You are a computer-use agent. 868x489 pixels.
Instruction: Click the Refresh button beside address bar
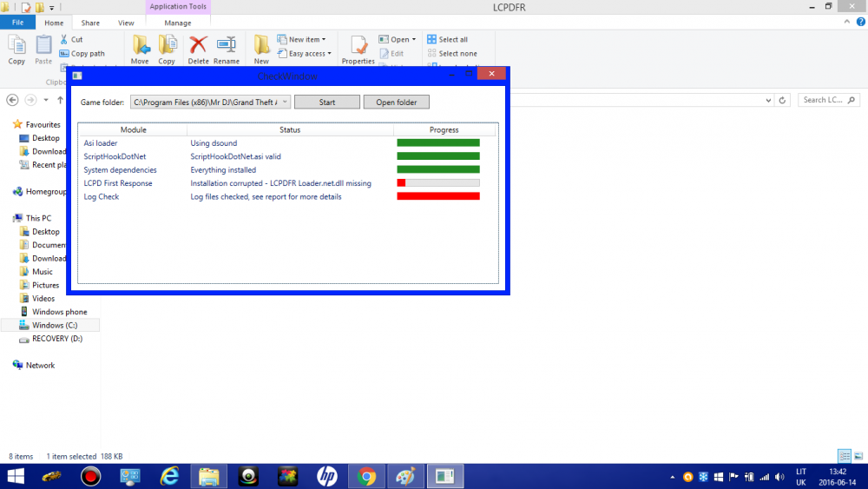coord(782,100)
